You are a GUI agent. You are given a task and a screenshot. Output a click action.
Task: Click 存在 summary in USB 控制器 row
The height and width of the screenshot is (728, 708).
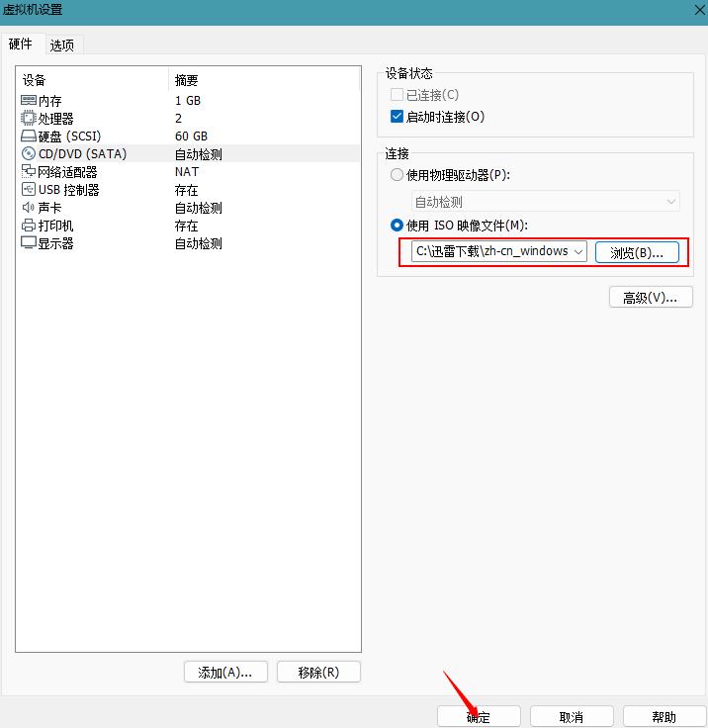(186, 190)
